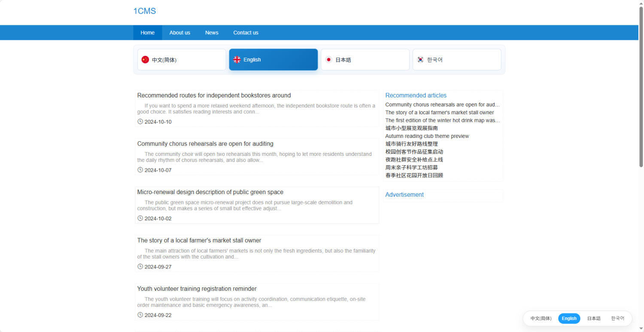Open sidebar link '城市骑行友好路线整理'
Screen dimensions: 644x332
[412, 144]
